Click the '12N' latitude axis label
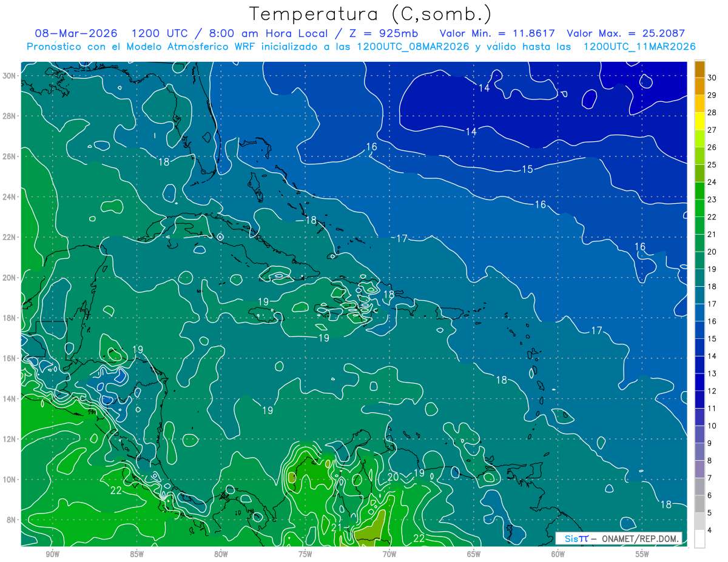728x562 pixels. pyautogui.click(x=9, y=439)
